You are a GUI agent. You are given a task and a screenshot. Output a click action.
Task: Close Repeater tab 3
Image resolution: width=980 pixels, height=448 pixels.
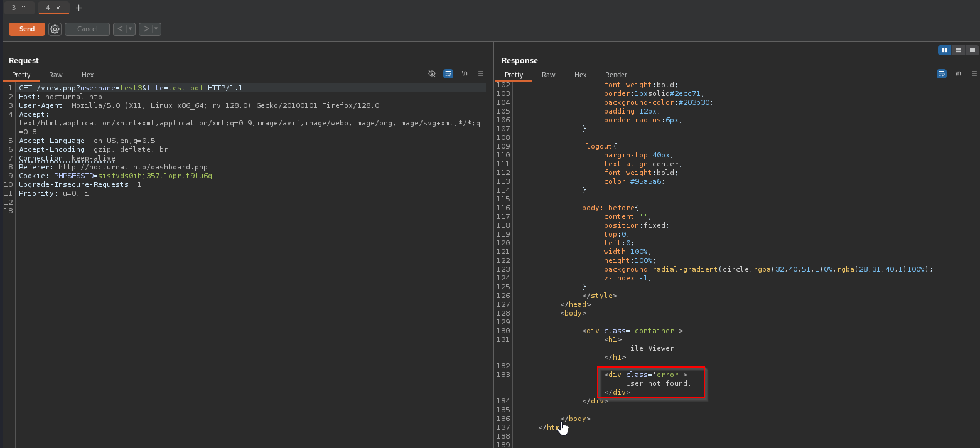click(24, 8)
